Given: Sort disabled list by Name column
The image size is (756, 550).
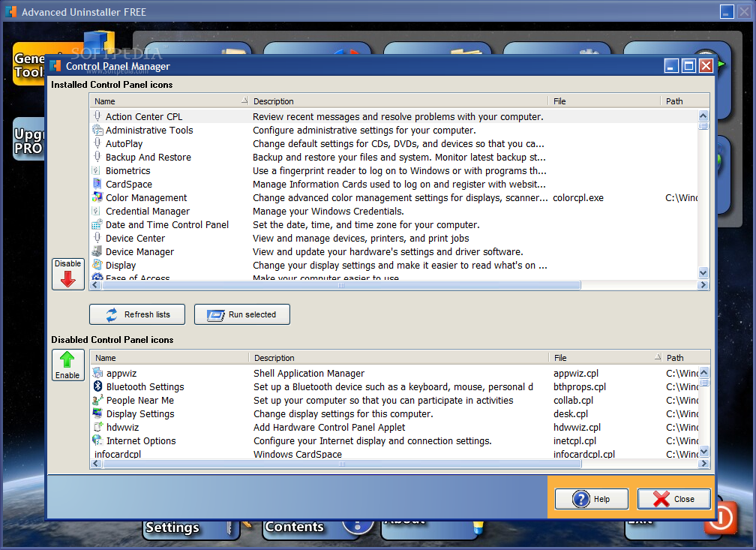Looking at the screenshot, I should point(169,358).
